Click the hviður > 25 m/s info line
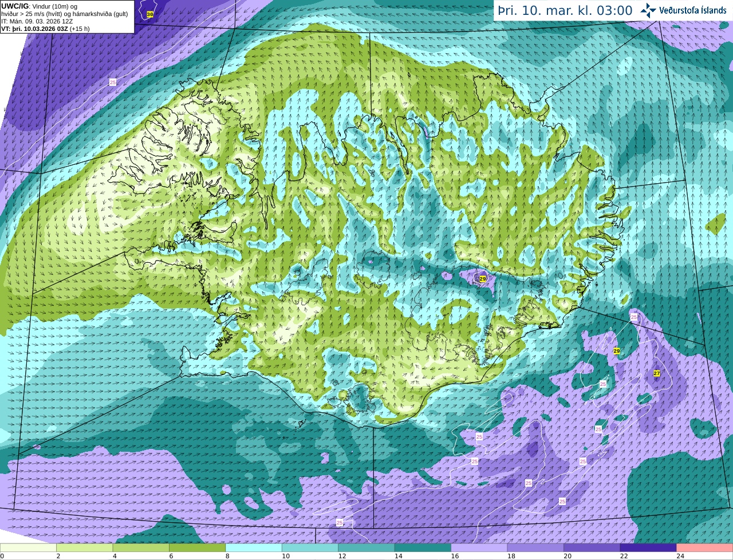Viewport: 733px width, 560px height. point(64,14)
